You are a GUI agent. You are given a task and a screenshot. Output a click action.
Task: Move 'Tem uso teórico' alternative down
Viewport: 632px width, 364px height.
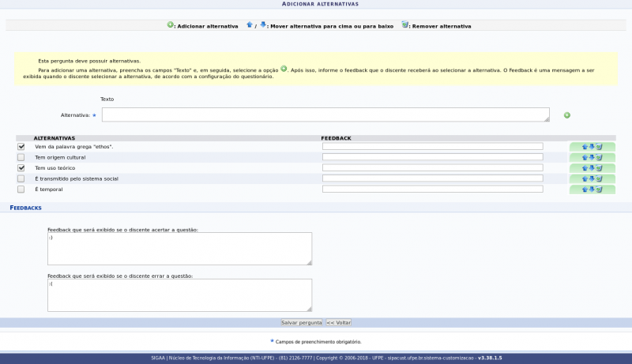tap(592, 168)
